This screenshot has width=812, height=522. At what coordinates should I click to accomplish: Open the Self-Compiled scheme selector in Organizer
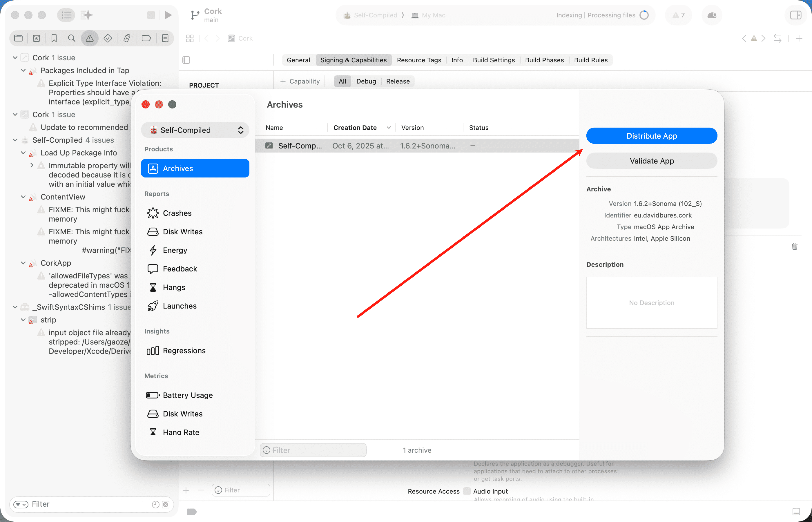195,130
